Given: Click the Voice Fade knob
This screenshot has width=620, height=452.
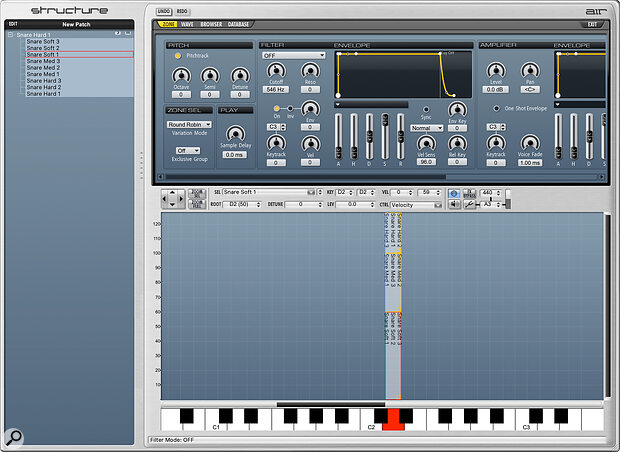Looking at the screenshot, I should [532, 144].
